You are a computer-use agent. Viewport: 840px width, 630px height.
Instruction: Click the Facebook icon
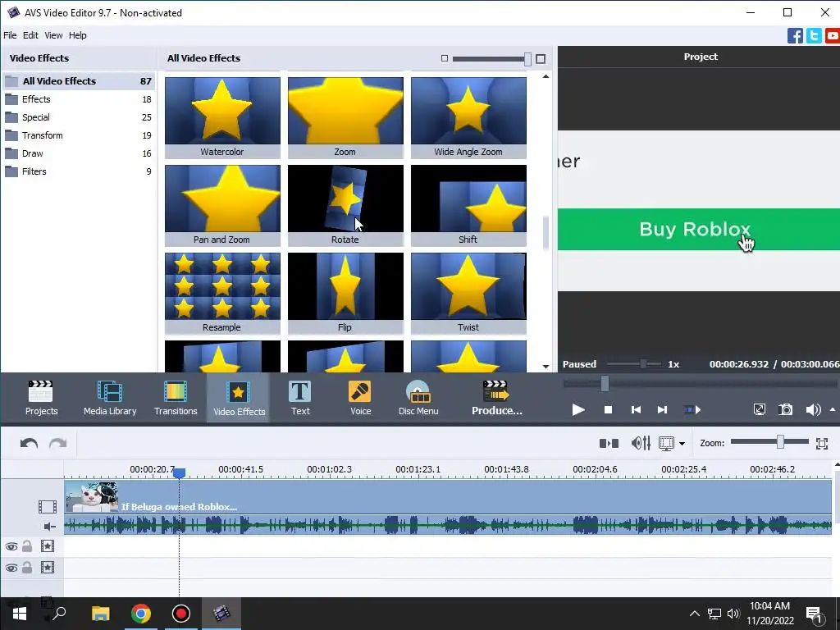point(795,36)
